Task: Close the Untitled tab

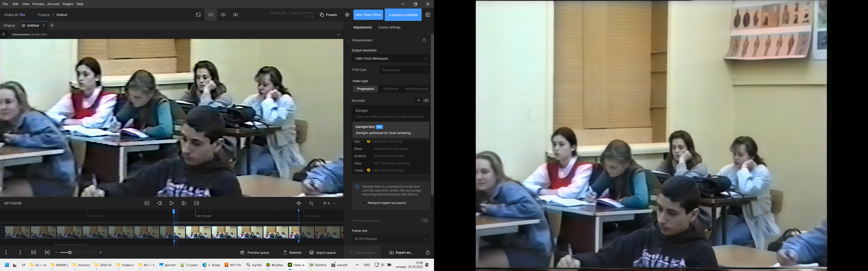Action: (44, 26)
